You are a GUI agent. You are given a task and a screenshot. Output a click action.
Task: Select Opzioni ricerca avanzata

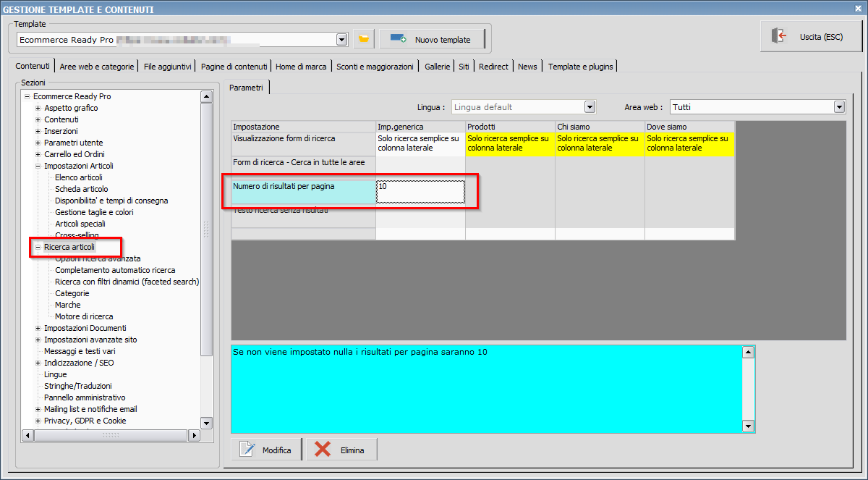tap(98, 258)
